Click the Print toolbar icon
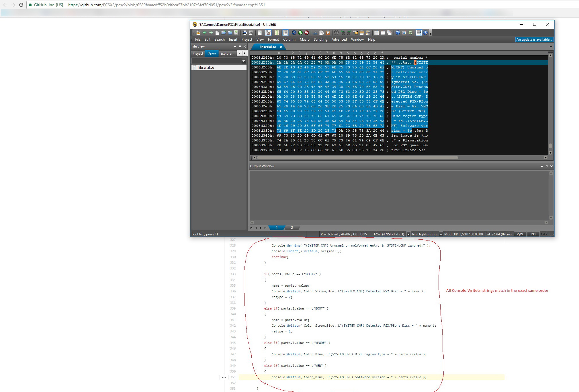This screenshot has height=392, width=579. (244, 33)
